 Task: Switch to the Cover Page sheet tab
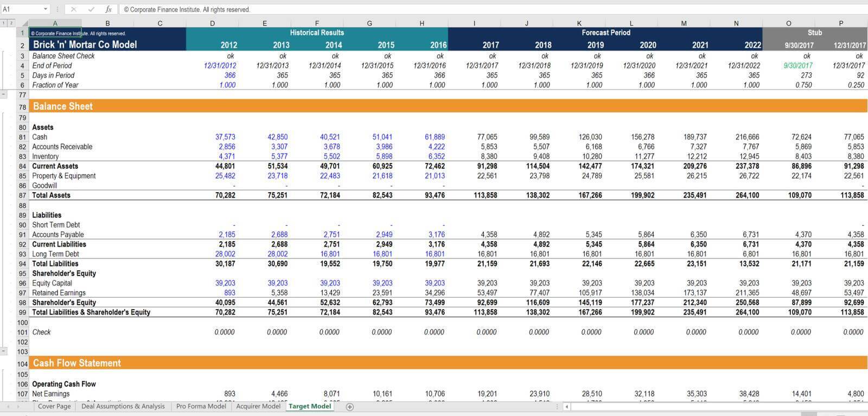pos(54,406)
